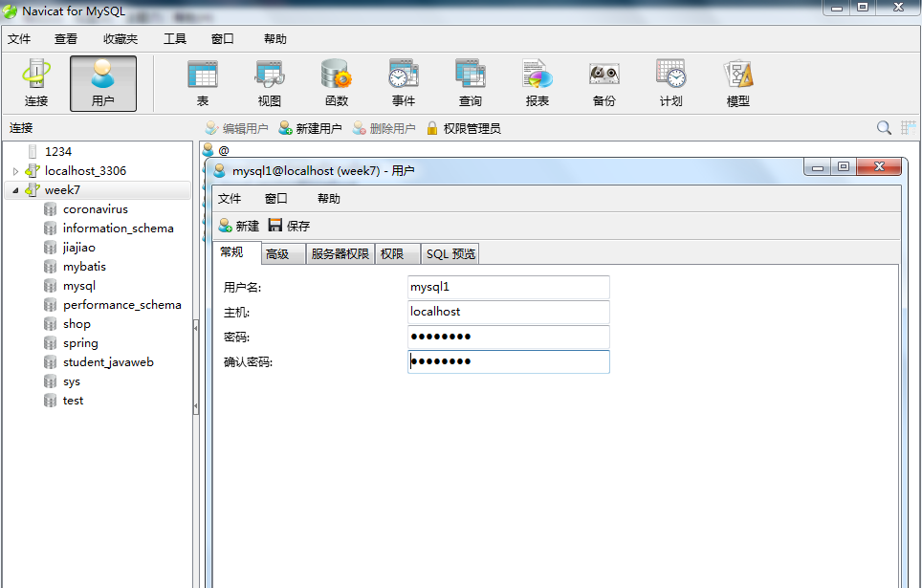Open main 文件 (File) menu
This screenshot has height=588, width=922.
(x=19, y=39)
